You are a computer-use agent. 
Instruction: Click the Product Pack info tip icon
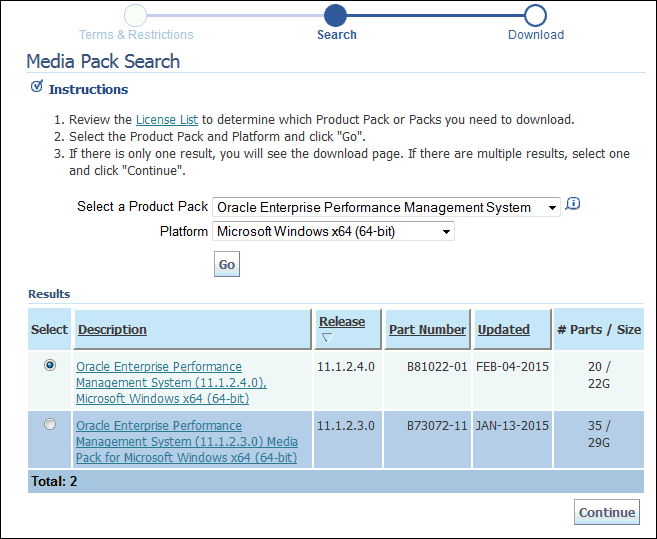click(573, 205)
